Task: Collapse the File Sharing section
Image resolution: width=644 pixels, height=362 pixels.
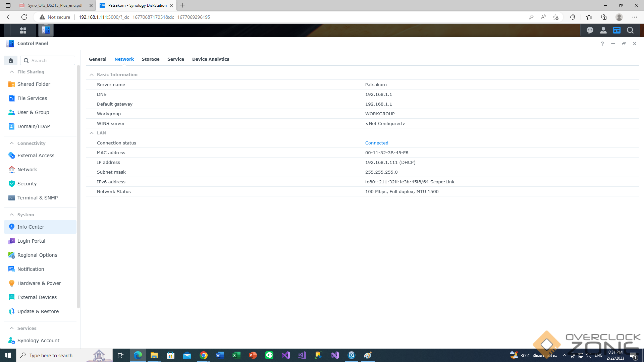Action: 12,72
